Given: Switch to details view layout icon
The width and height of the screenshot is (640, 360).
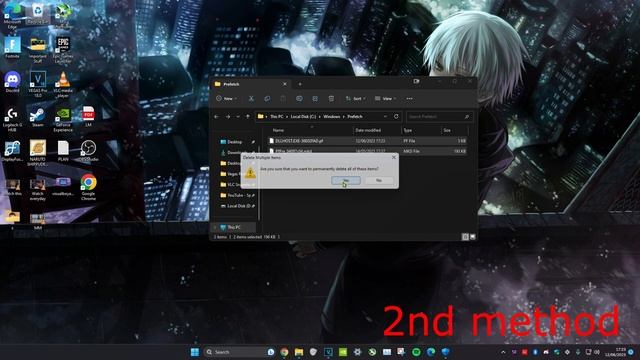Looking at the screenshot, I should (x=465, y=237).
